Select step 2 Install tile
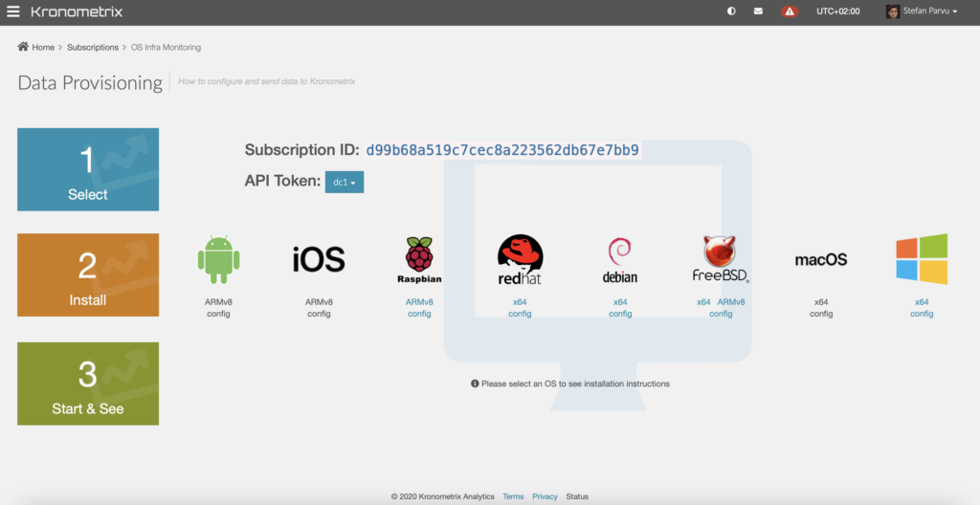The image size is (980, 505). tap(88, 275)
